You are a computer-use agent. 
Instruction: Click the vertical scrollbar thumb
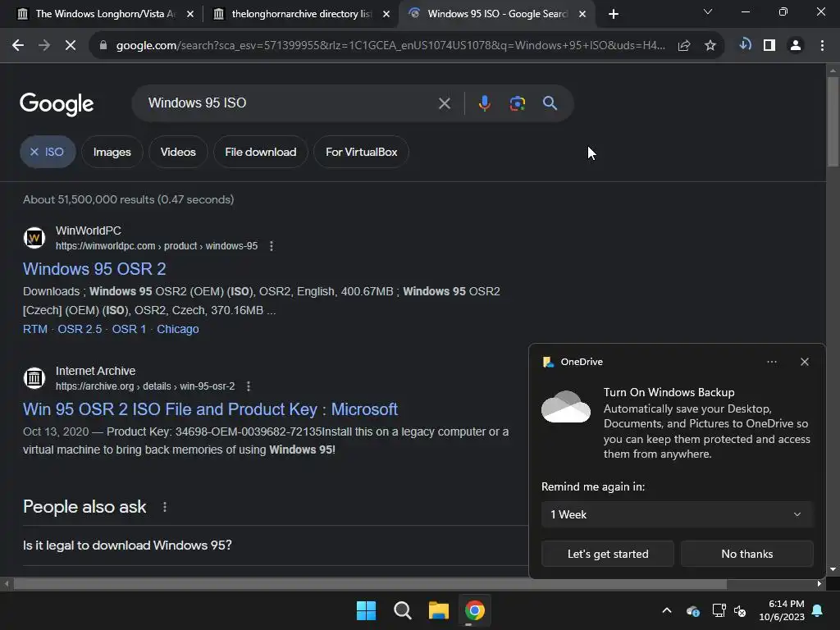pos(833,121)
